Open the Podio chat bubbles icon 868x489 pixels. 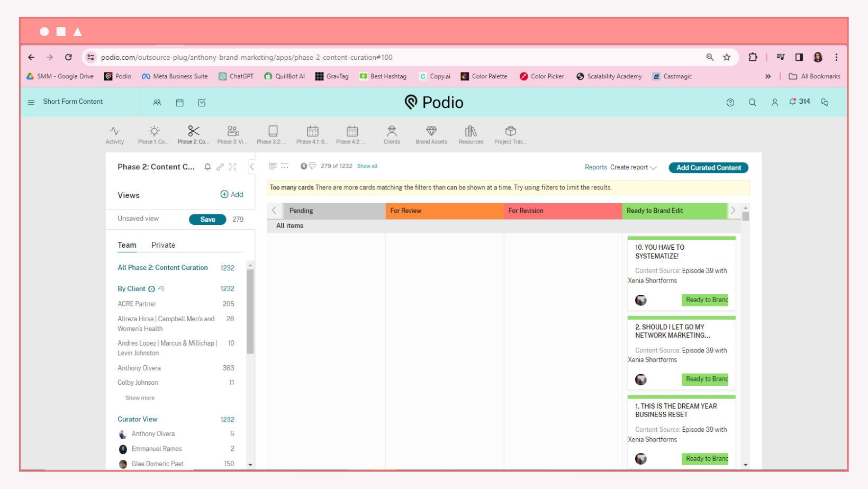[825, 103]
